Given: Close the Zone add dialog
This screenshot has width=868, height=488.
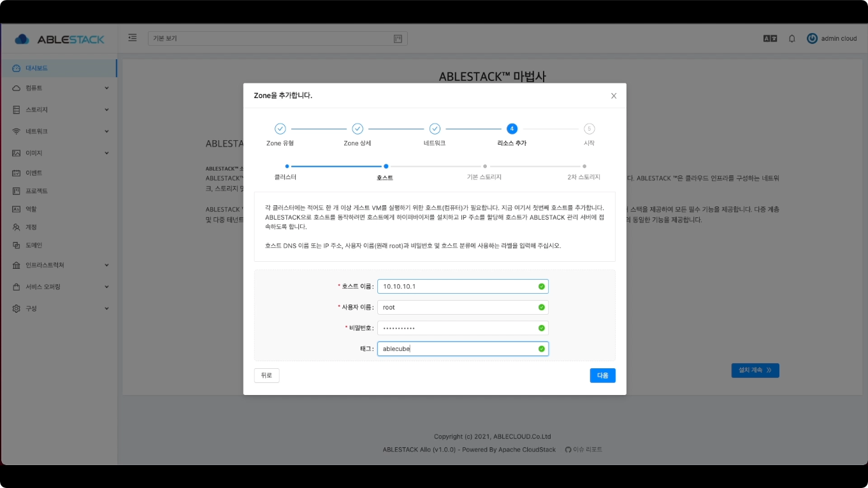Looking at the screenshot, I should tap(614, 96).
